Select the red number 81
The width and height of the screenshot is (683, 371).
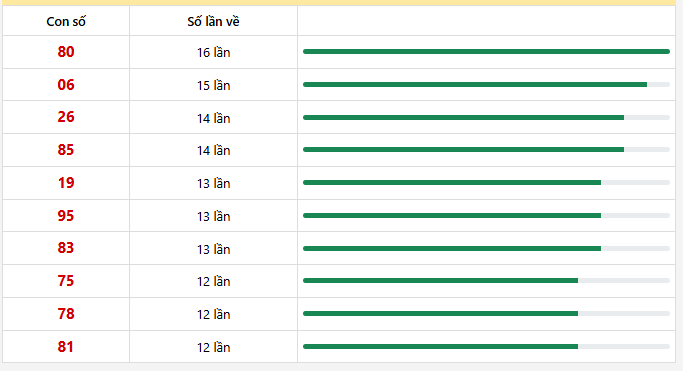(x=66, y=347)
